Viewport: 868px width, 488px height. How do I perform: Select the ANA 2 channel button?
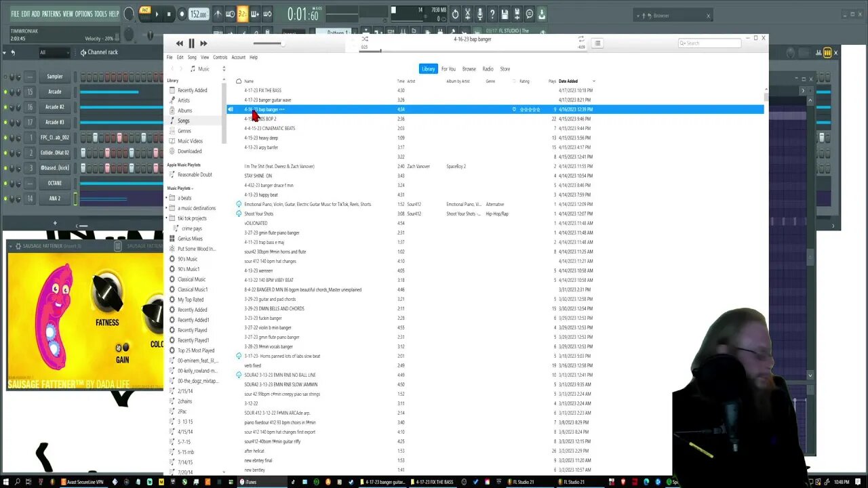[55, 199]
